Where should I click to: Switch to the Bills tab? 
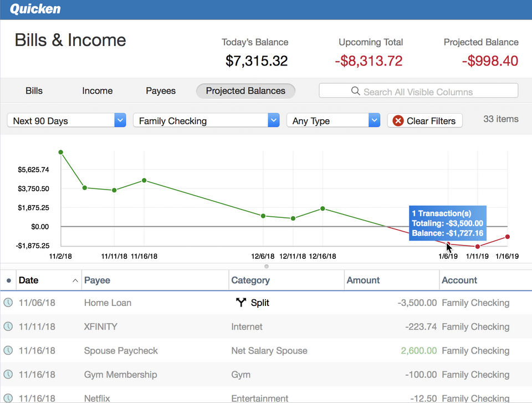pyautogui.click(x=34, y=91)
